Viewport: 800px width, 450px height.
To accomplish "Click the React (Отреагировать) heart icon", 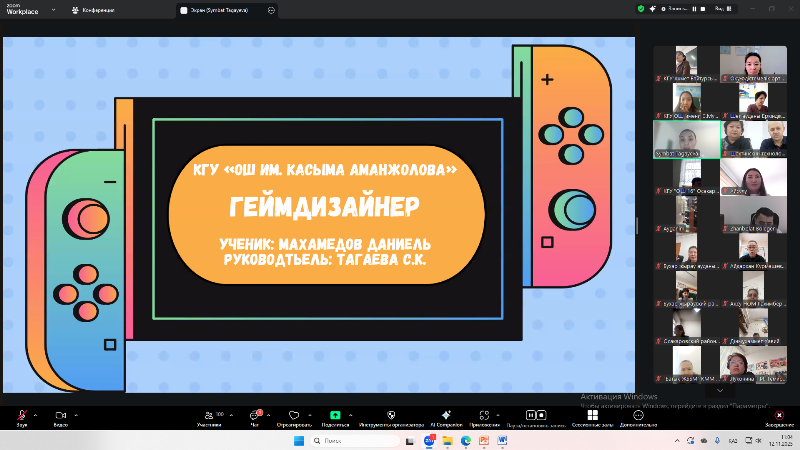I will (293, 415).
